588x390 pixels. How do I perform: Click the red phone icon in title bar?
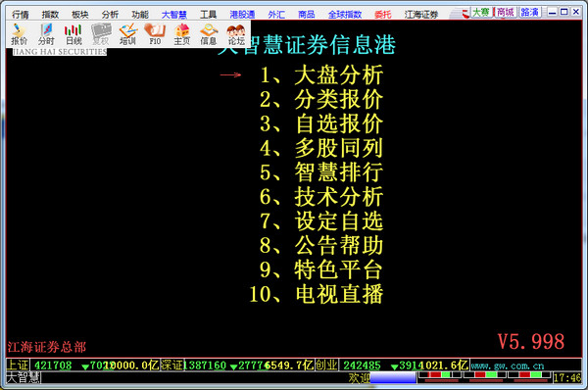(465, 14)
